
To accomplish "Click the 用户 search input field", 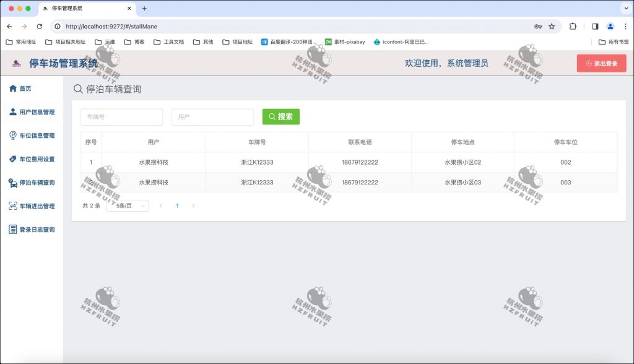I will tap(212, 116).
